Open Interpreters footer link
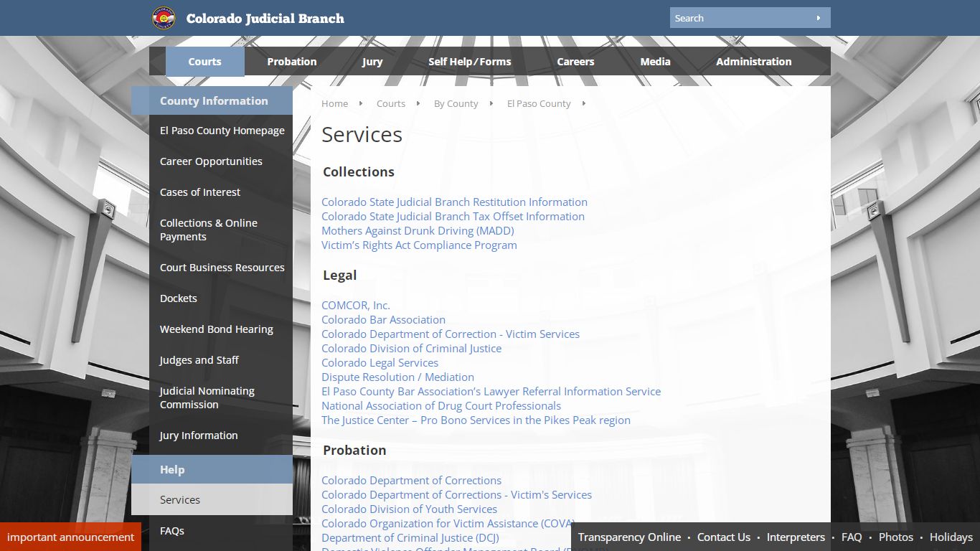 796,537
